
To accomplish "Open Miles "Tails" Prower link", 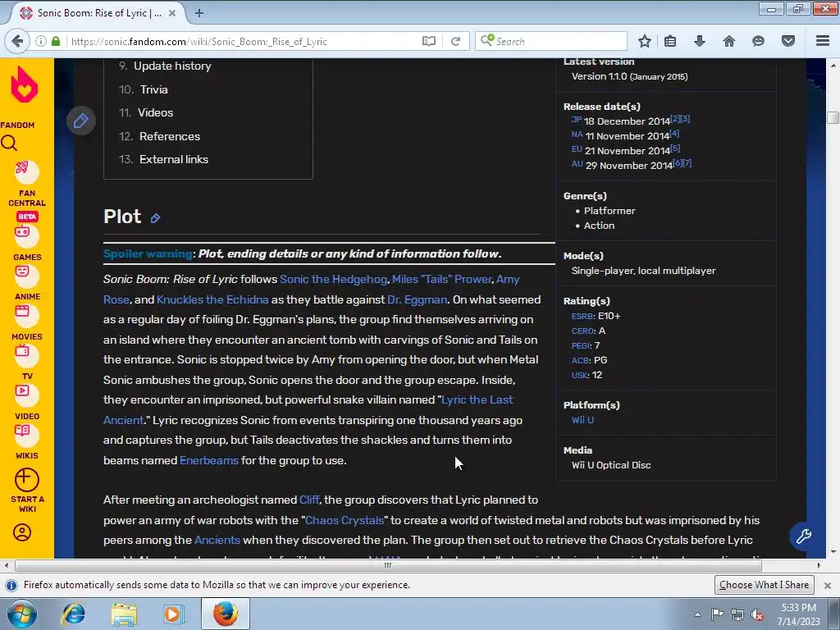I will point(441,279).
